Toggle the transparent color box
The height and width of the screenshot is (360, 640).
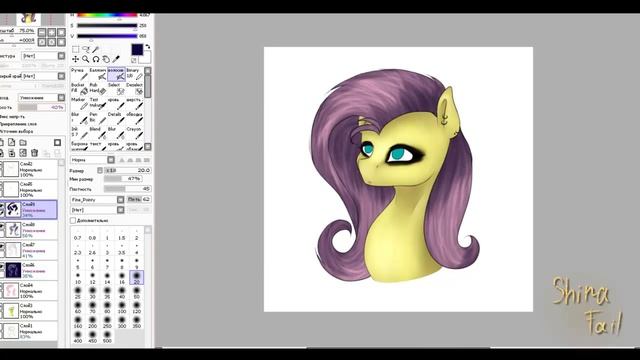pos(134,60)
